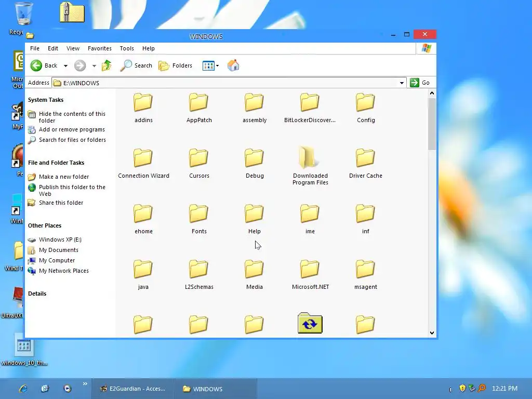Switch to E2Guardian taskbar button
The image size is (532, 399).
(x=132, y=389)
